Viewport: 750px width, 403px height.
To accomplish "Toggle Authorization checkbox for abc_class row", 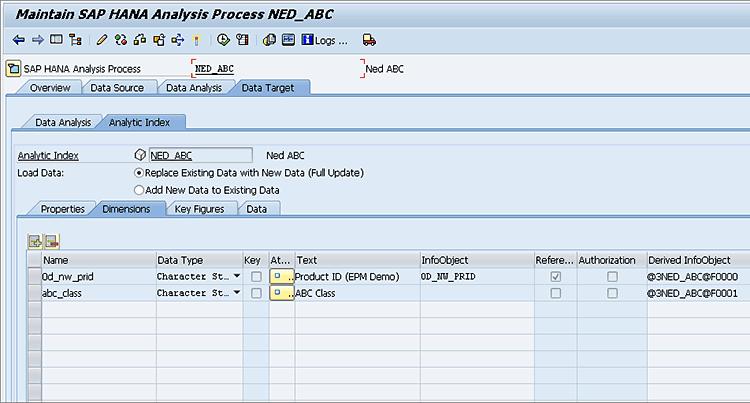I will (x=612, y=293).
